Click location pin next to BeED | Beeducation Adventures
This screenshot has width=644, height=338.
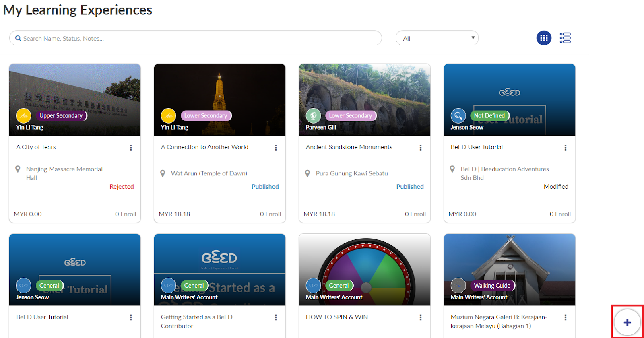click(x=452, y=169)
